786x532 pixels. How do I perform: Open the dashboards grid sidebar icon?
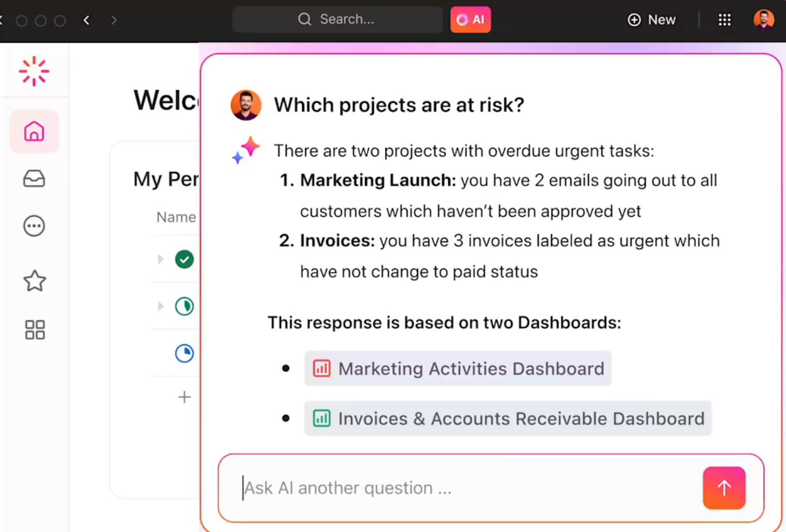click(35, 330)
